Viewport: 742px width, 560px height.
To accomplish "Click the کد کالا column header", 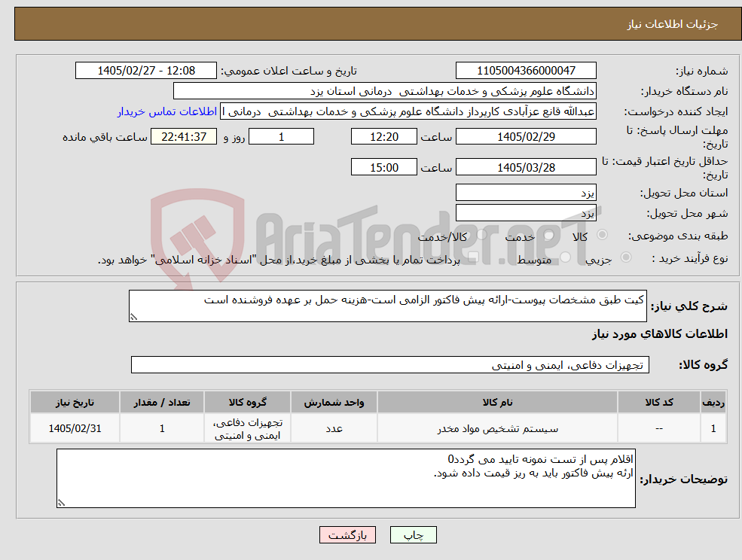I will tap(658, 402).
